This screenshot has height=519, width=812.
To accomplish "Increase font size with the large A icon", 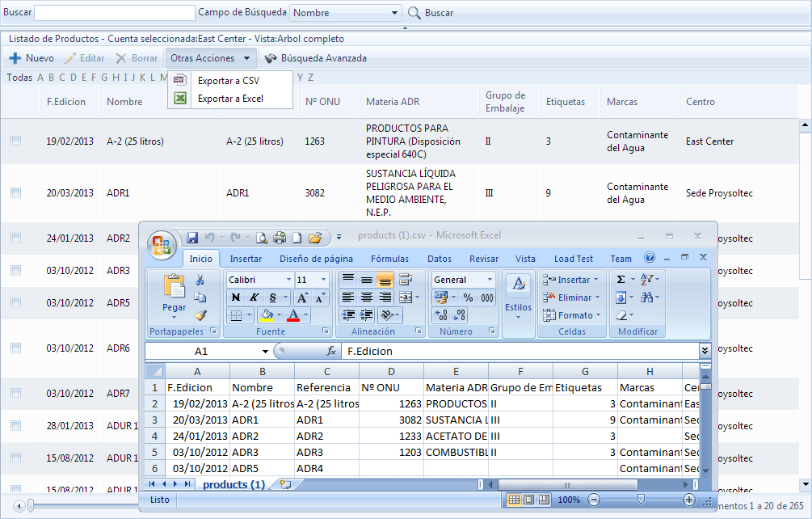I will tap(301, 297).
